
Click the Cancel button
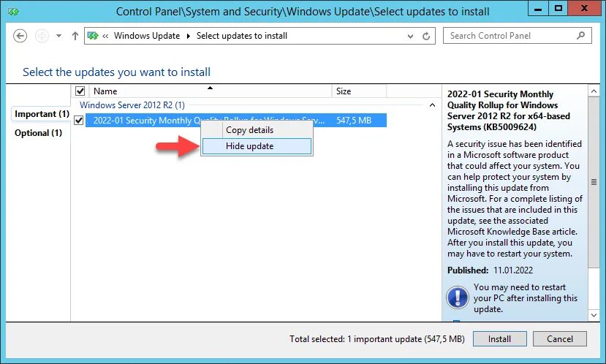coord(560,339)
